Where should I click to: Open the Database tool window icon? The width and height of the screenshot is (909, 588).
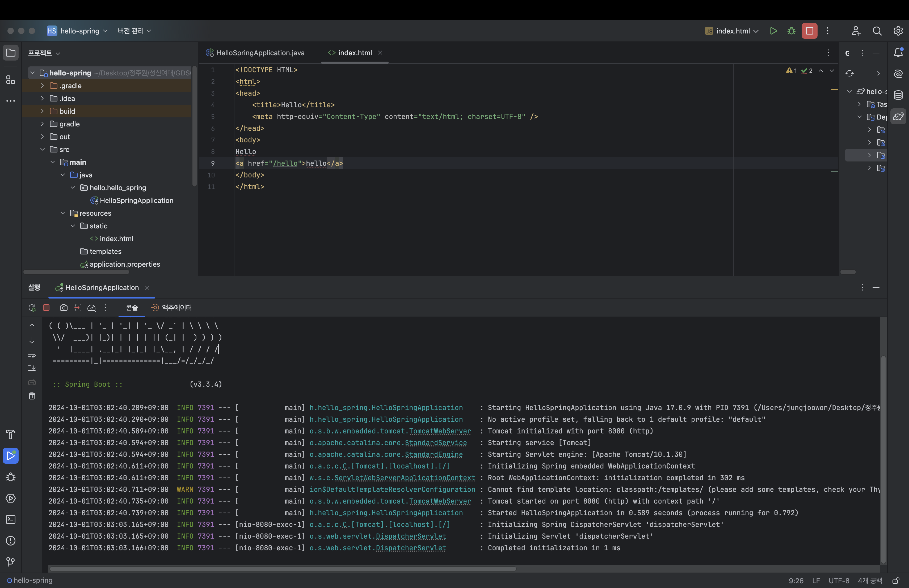pos(898,95)
